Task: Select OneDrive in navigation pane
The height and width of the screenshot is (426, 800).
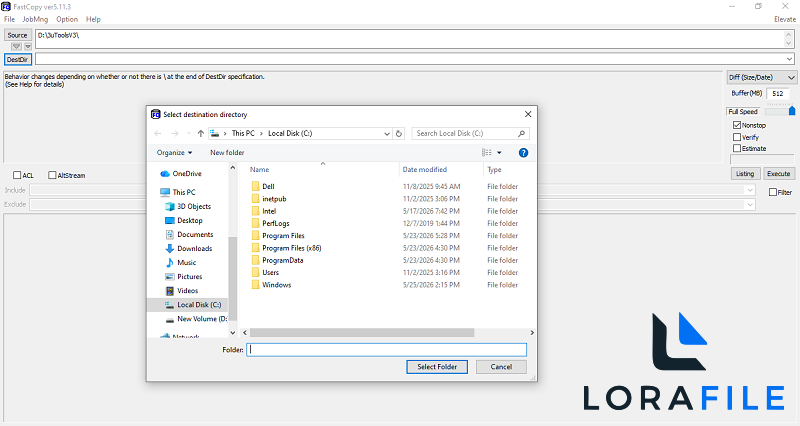Action: click(187, 173)
